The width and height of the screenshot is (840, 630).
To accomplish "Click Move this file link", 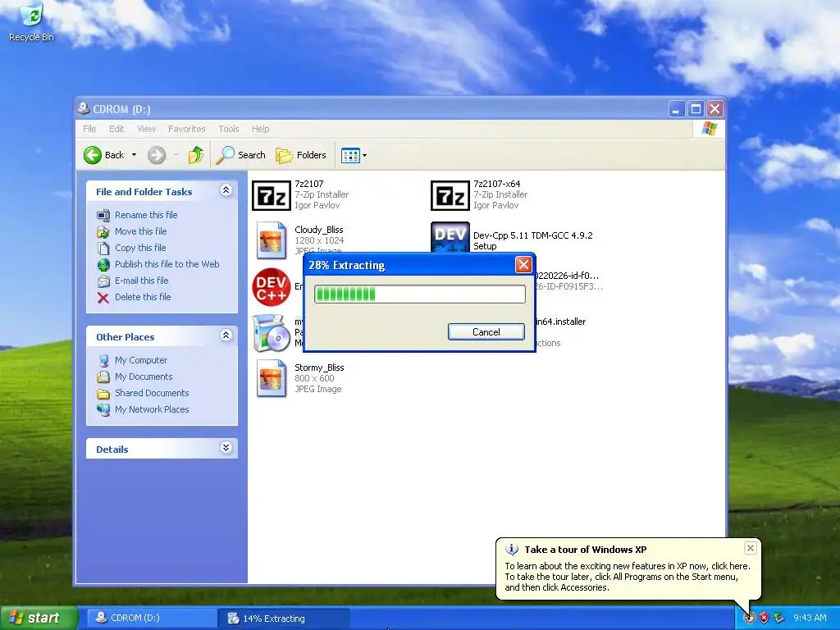I will [141, 231].
